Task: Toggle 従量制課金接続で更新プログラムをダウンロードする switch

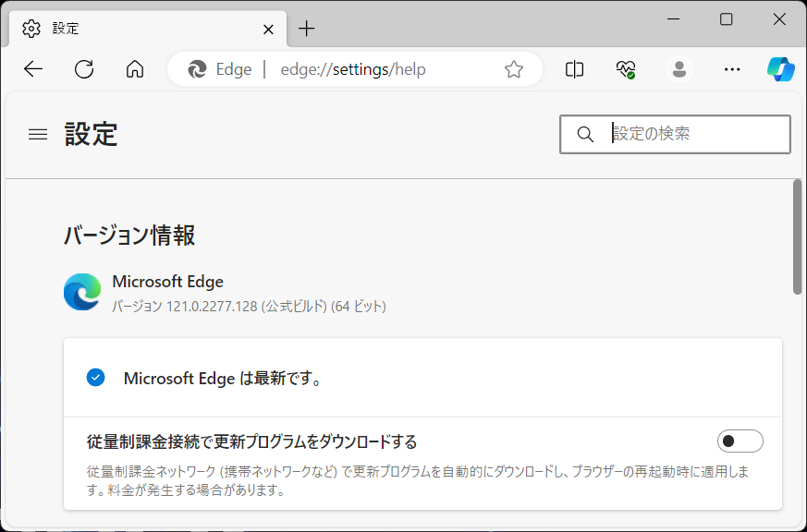Action: coord(740,441)
